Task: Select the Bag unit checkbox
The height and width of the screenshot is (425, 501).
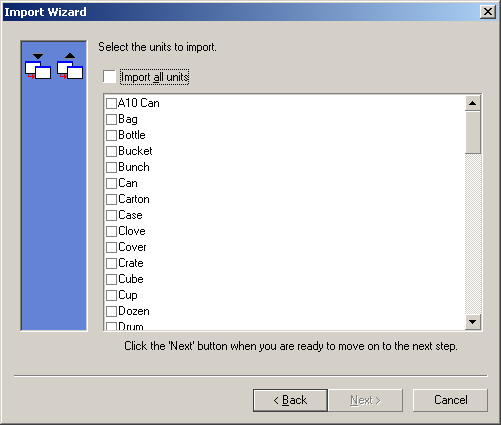Action: (111, 119)
